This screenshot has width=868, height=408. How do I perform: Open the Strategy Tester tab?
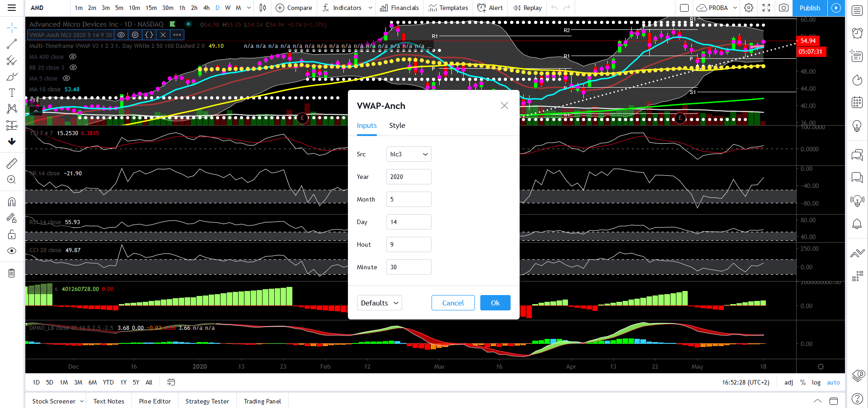pyautogui.click(x=207, y=401)
